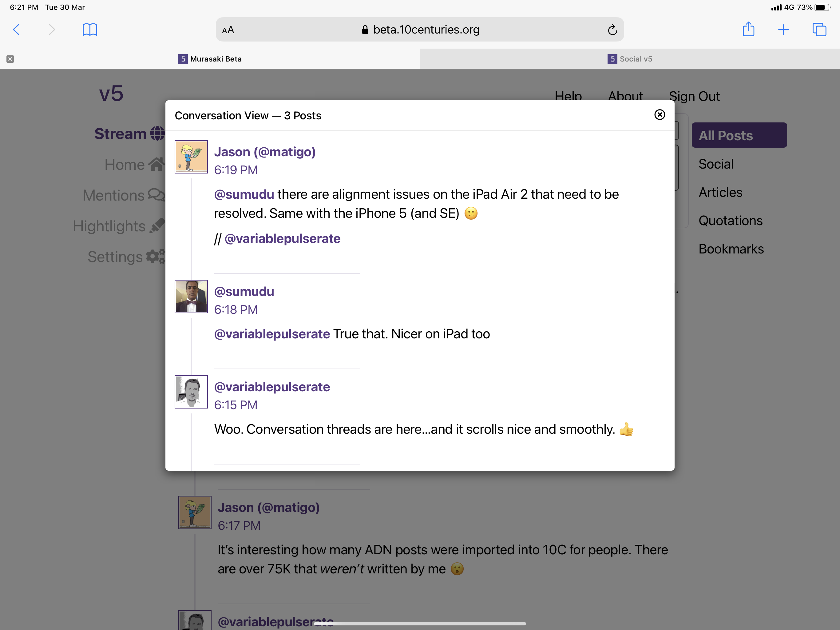Click the @sumudu author name
The height and width of the screenshot is (630, 840).
pyautogui.click(x=244, y=291)
